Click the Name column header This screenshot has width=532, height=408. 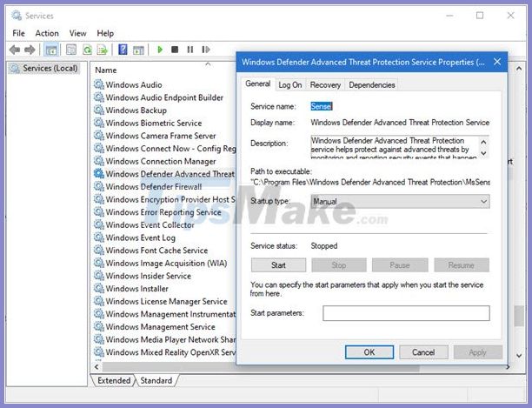106,70
